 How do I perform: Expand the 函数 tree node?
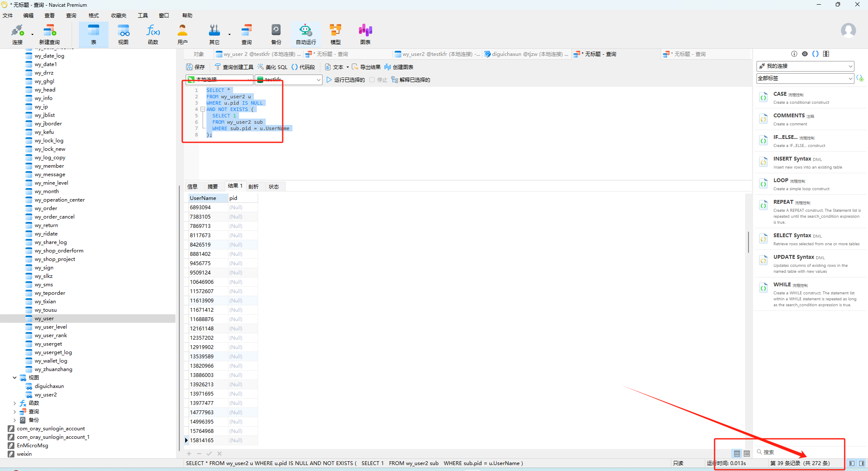15,403
